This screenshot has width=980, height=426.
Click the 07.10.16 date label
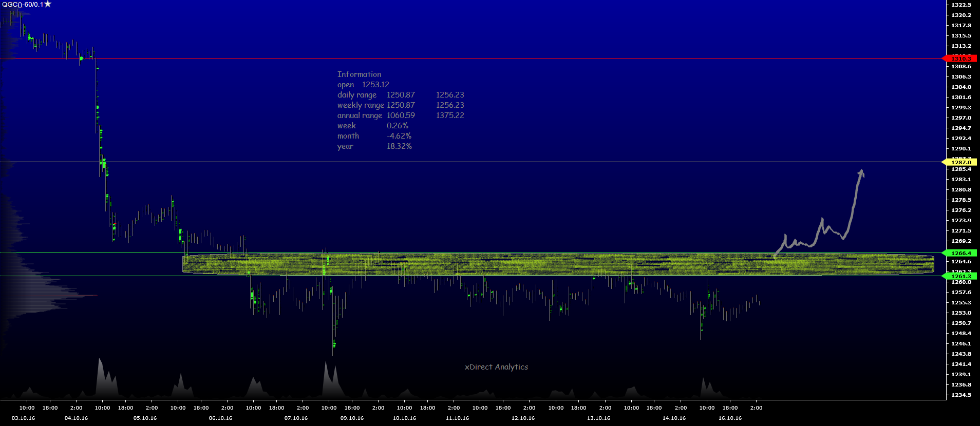point(296,418)
